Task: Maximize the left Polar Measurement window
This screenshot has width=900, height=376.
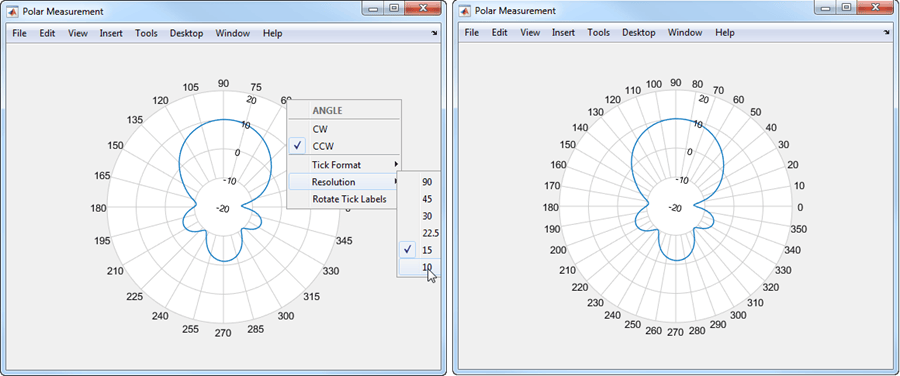Action: (x=393, y=8)
